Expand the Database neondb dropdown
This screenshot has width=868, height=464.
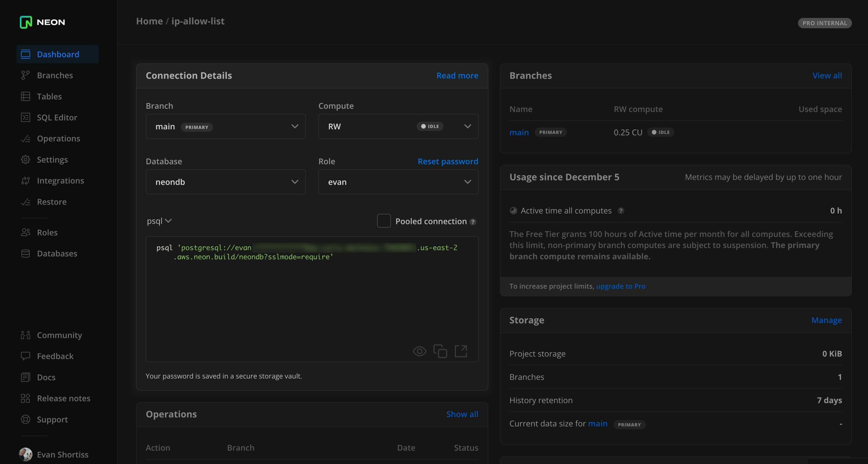pos(225,182)
